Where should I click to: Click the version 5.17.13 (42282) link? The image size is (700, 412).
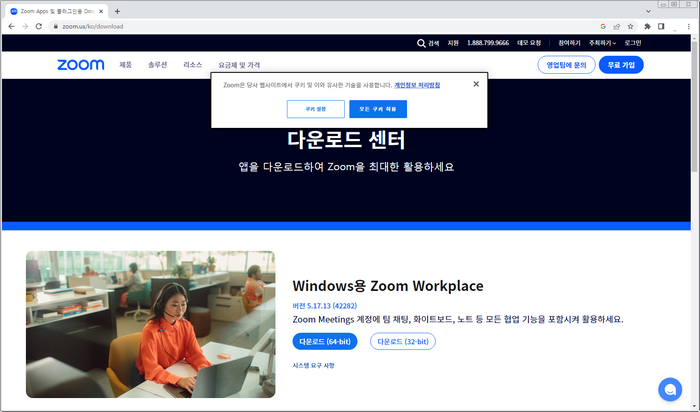(325, 306)
